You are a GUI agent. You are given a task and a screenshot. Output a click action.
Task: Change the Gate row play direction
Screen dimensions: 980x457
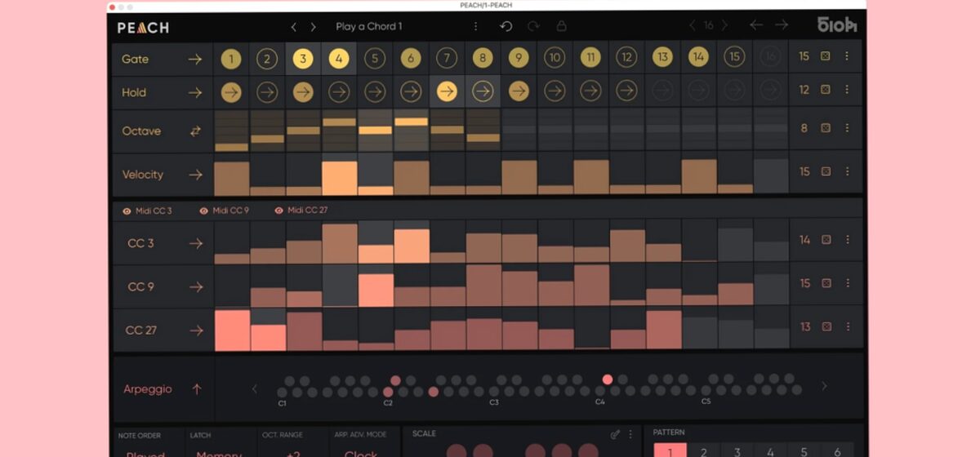(x=194, y=59)
